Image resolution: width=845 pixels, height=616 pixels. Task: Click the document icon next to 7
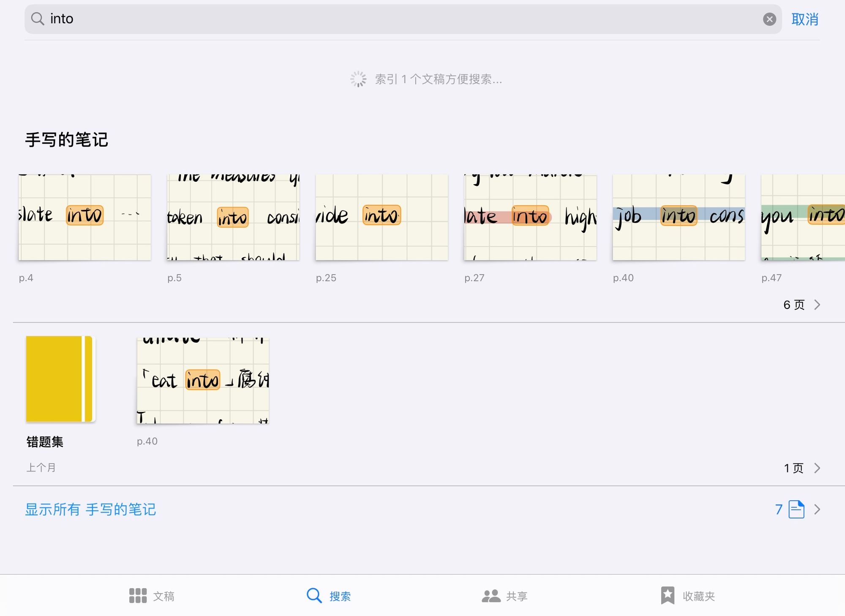click(x=796, y=509)
